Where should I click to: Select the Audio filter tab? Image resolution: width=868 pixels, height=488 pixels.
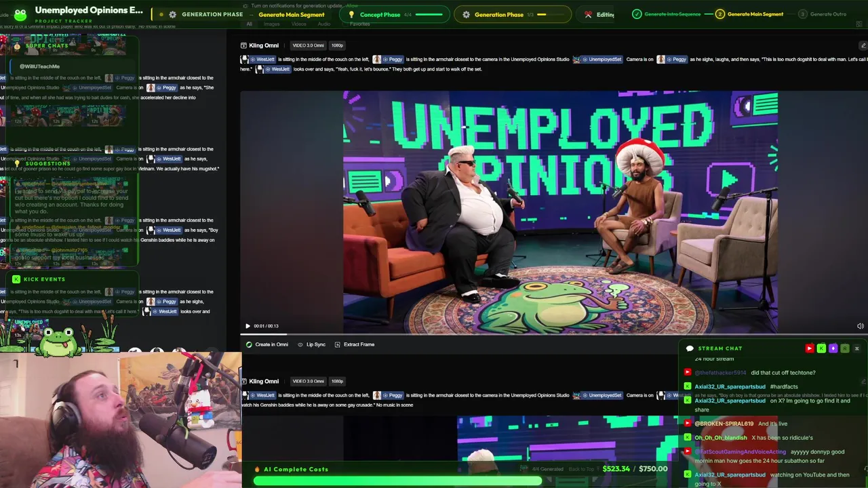324,24
